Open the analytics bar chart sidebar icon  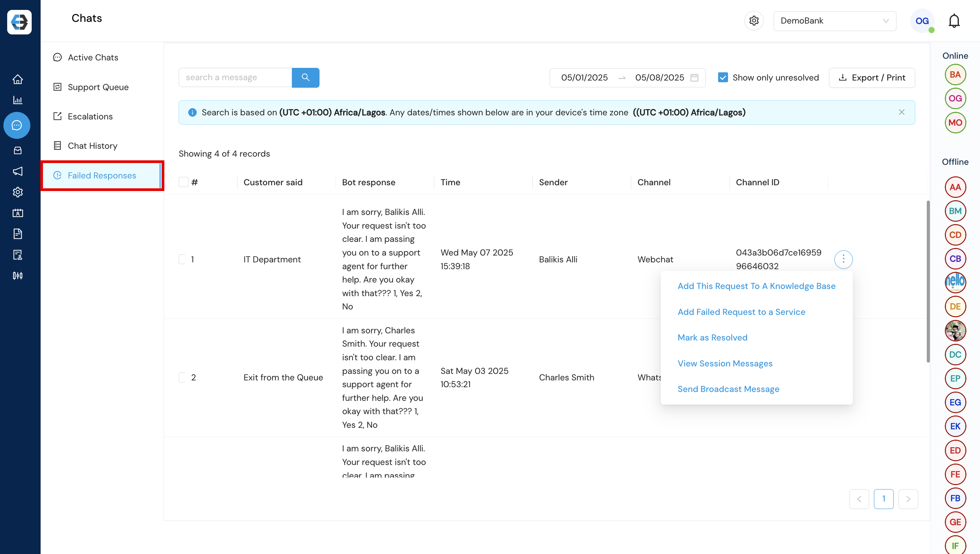pos(18,100)
